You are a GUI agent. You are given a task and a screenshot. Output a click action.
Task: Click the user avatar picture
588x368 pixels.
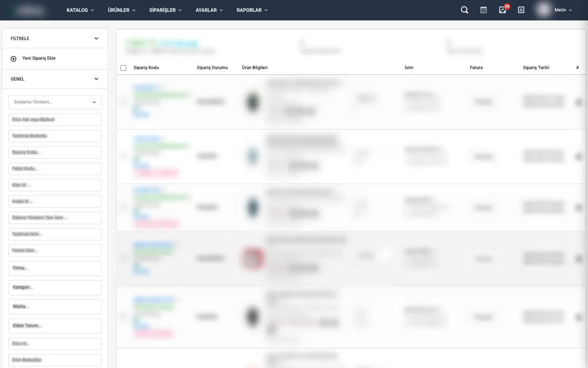[543, 10]
